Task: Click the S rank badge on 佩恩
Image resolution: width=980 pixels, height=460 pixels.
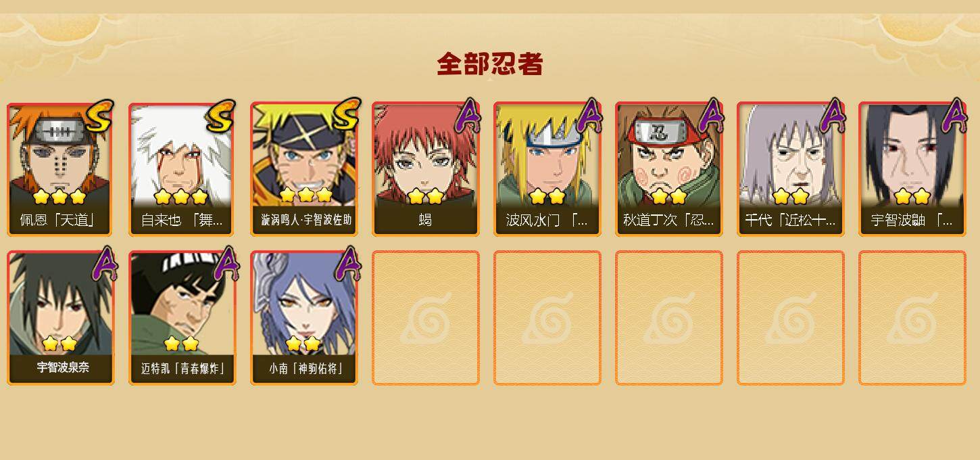Action: [99, 116]
